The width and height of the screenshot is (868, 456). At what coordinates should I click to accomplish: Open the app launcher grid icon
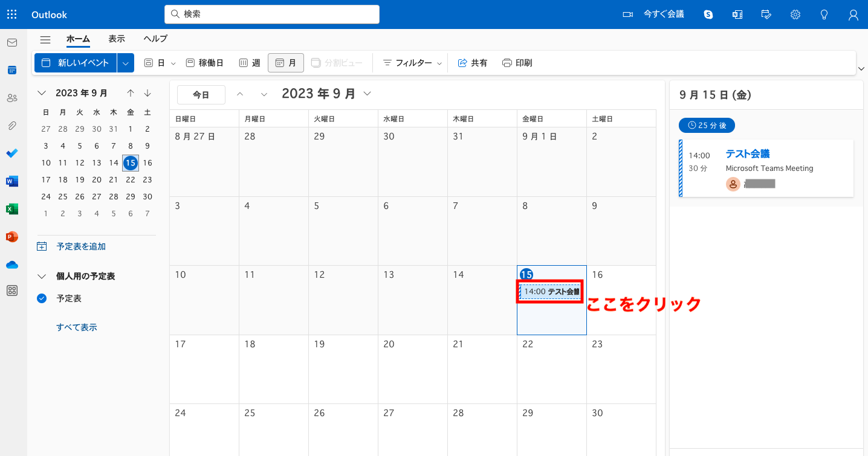click(x=11, y=14)
